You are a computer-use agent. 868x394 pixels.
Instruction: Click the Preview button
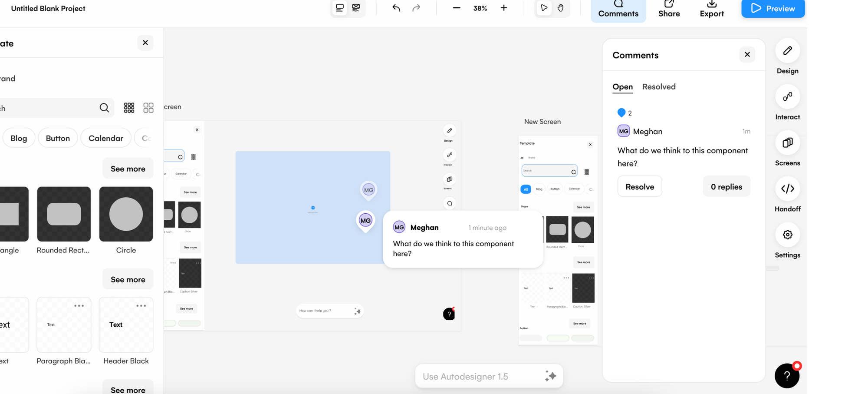[x=773, y=9]
